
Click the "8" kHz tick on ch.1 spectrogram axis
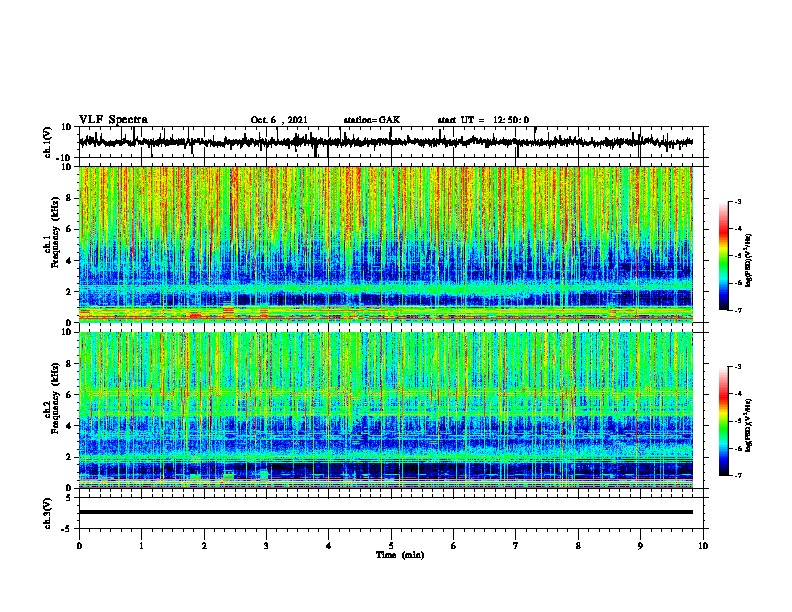tap(69, 198)
